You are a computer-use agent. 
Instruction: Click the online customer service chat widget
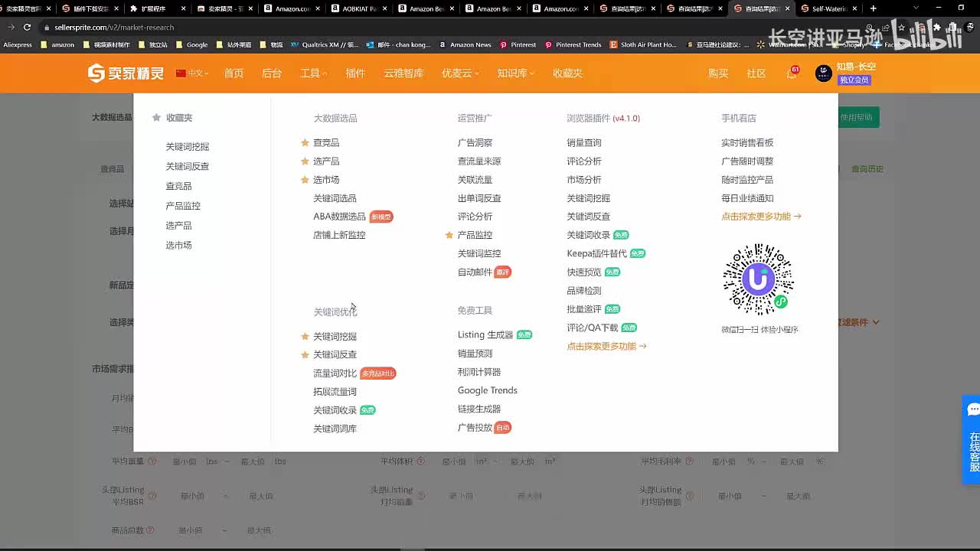tap(971, 439)
